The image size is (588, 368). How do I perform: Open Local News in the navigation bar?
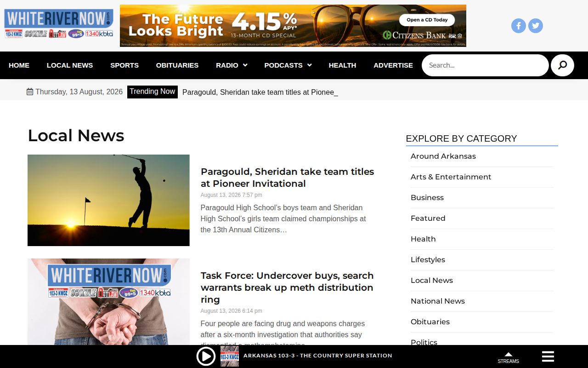click(x=70, y=65)
